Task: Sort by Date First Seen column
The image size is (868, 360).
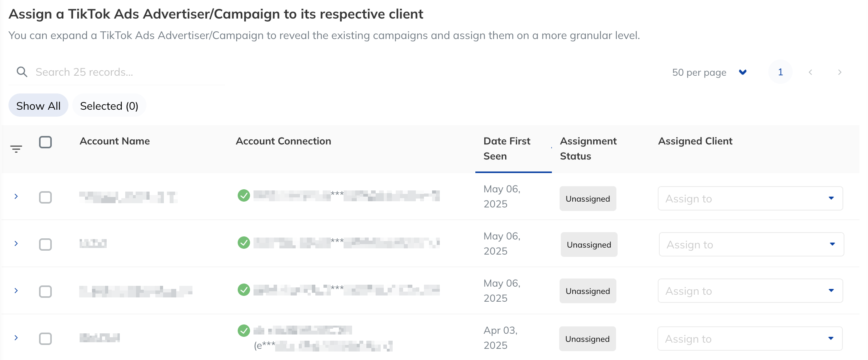Action: click(x=507, y=149)
